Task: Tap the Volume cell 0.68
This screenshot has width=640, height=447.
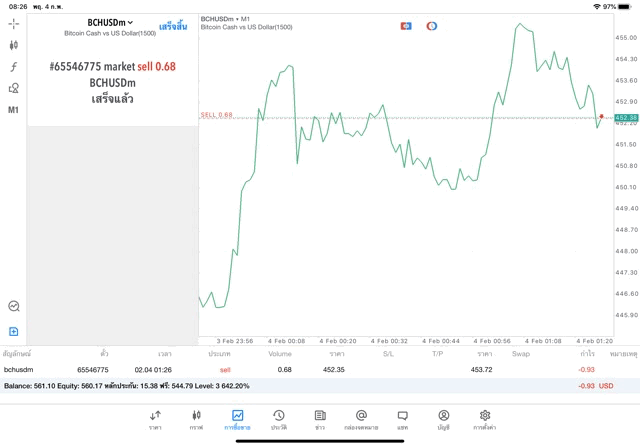Action: pos(284,369)
